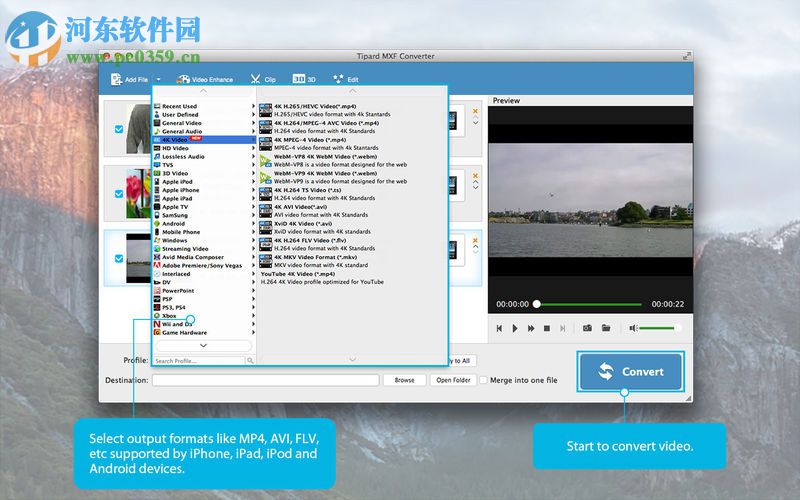Screen dimensions: 800x500
Task: Open the Add File dropdown arrow
Action: point(159,80)
